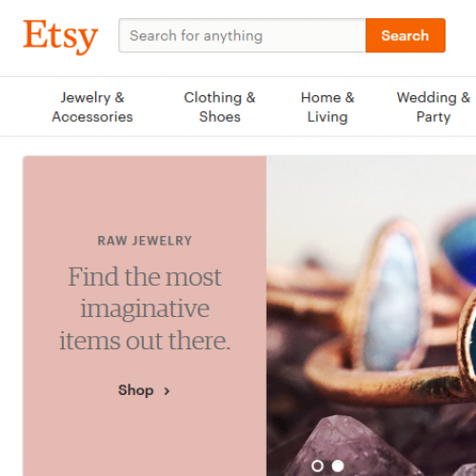Open the Clothing & Shoes category
Screen dimensions: 476x476
pos(220,108)
